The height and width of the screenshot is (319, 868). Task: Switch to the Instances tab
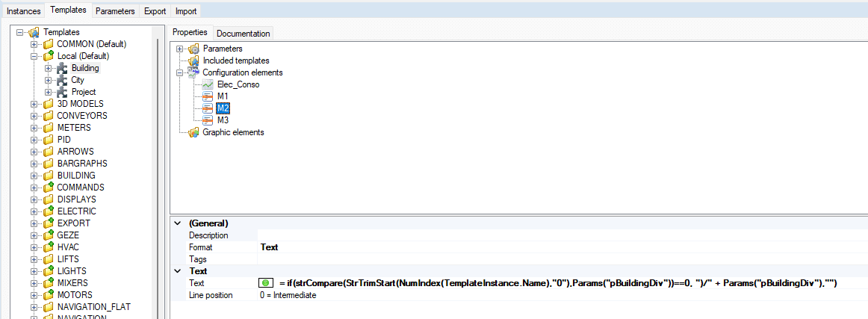coord(24,11)
